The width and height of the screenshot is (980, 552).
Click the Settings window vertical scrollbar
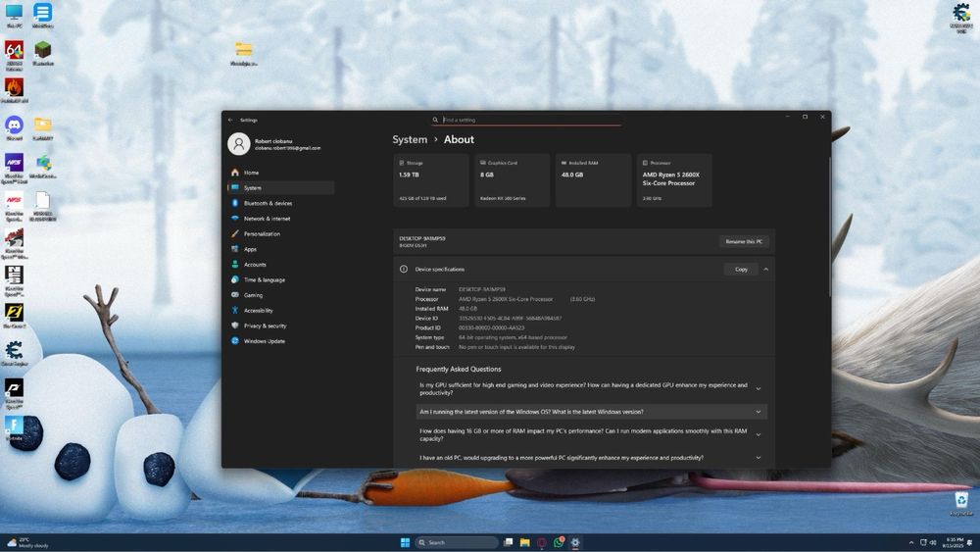click(x=829, y=226)
